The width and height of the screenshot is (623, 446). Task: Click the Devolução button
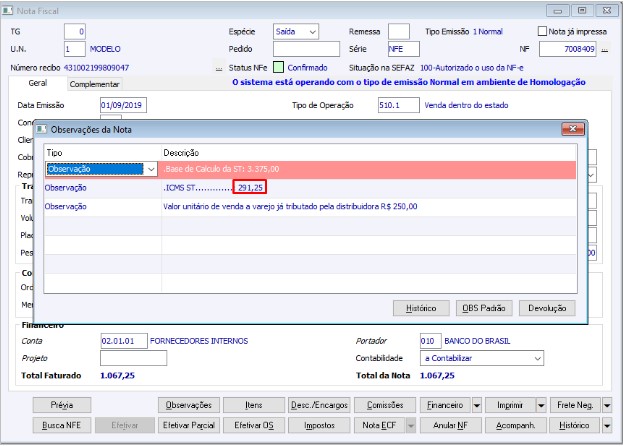(x=547, y=308)
